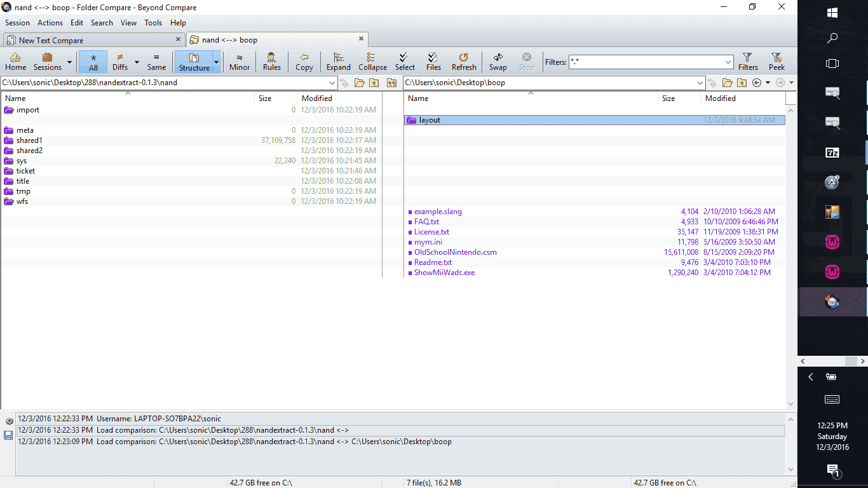Click the right pane back arrow
This screenshot has width=868, height=488.
point(757,83)
